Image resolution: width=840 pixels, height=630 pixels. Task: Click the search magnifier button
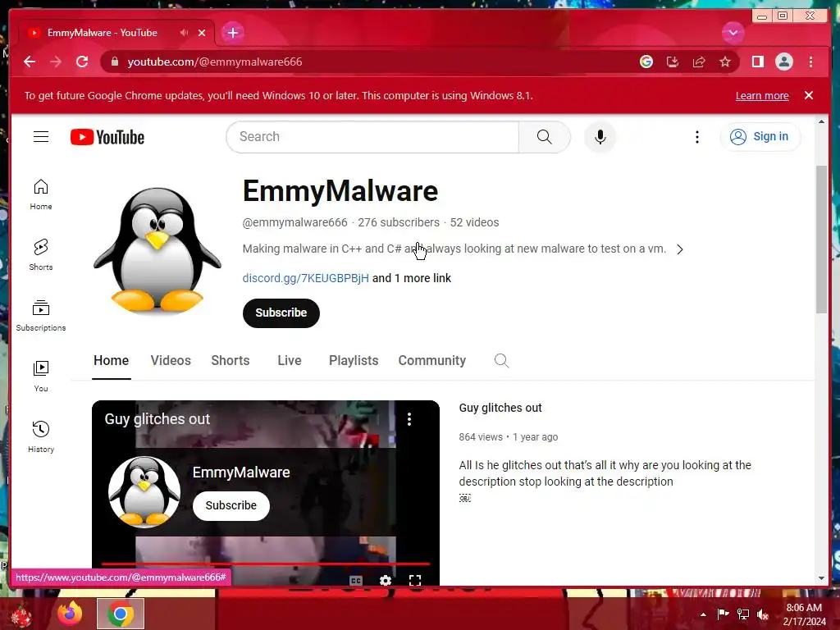tap(545, 137)
